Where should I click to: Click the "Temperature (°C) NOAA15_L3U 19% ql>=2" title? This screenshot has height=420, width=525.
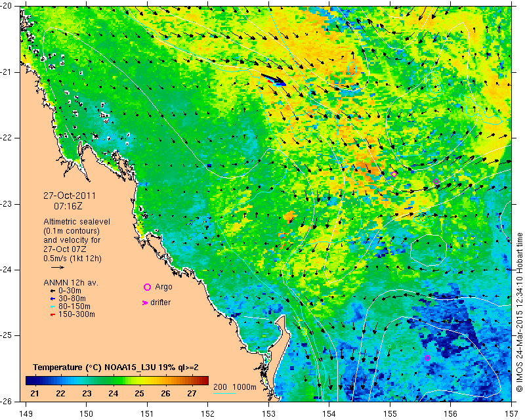[x=116, y=367]
